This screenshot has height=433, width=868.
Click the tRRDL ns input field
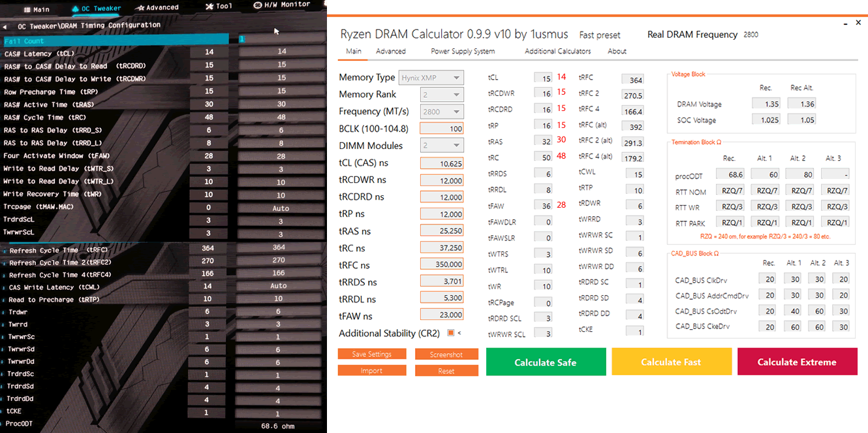442,298
